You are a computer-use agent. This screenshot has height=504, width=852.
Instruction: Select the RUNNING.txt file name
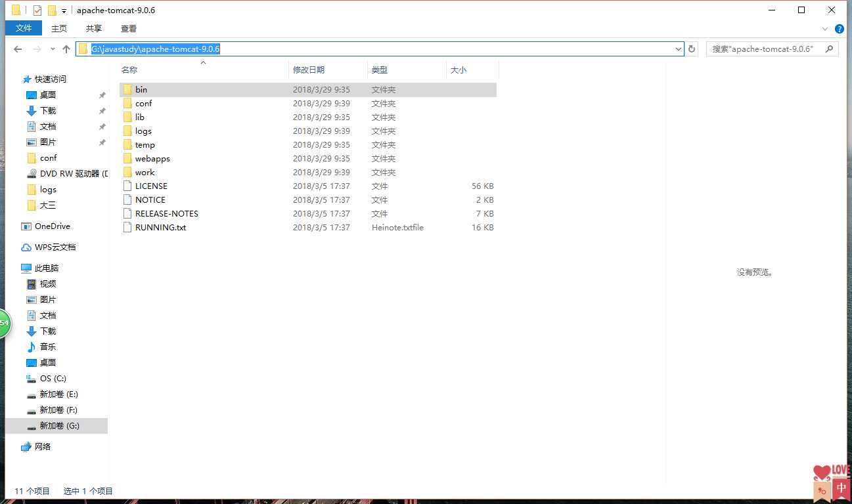160,227
